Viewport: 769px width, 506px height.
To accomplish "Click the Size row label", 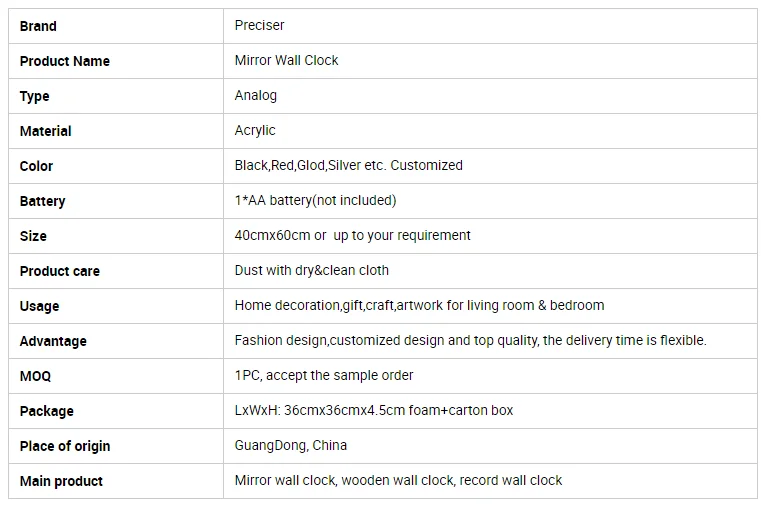I will (33, 236).
